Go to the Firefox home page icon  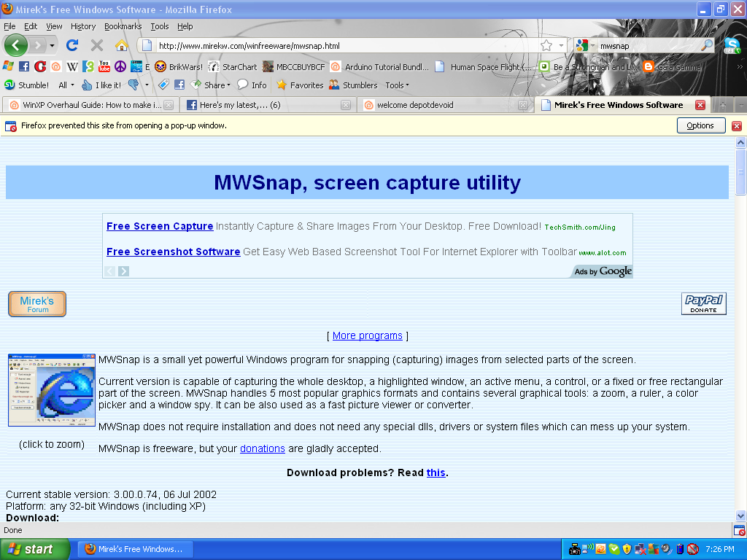pos(121,45)
